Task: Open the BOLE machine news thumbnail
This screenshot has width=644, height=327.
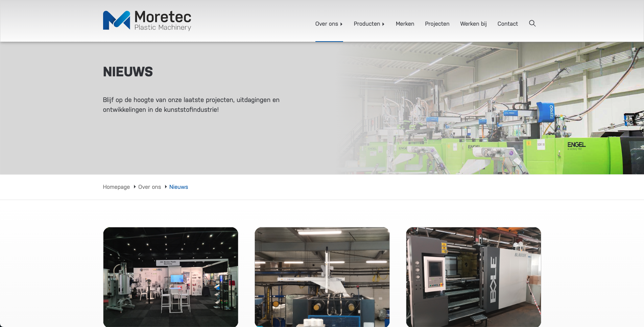Action: (x=473, y=277)
